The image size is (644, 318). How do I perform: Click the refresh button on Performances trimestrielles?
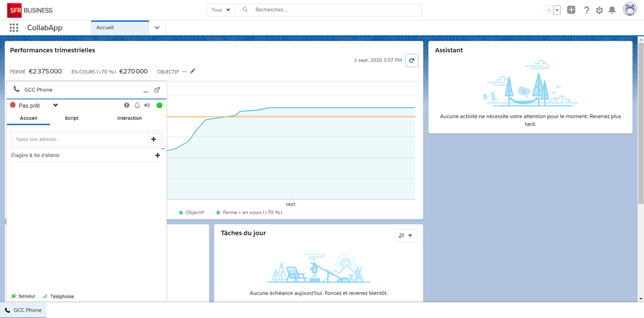(411, 60)
